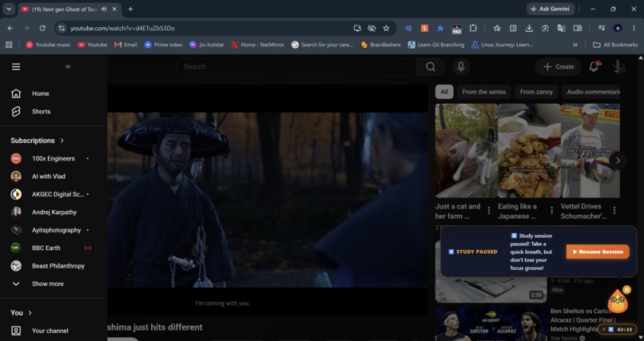The width and height of the screenshot is (644, 341).
Task: Open the blue puzzle piece extension
Action: click(440, 28)
